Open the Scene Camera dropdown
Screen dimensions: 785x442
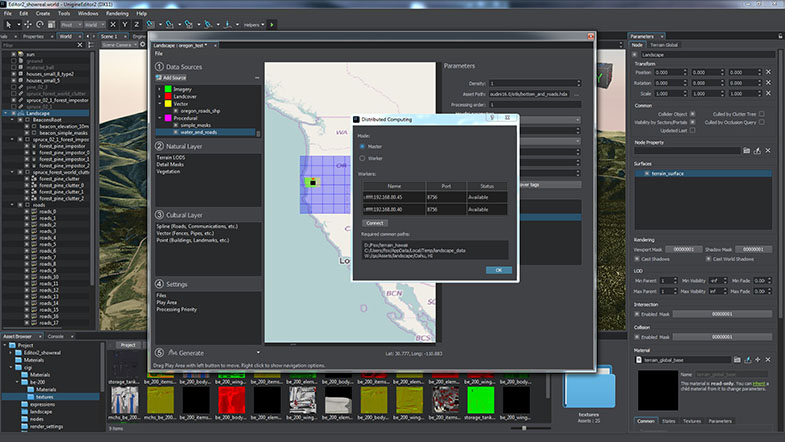point(119,45)
